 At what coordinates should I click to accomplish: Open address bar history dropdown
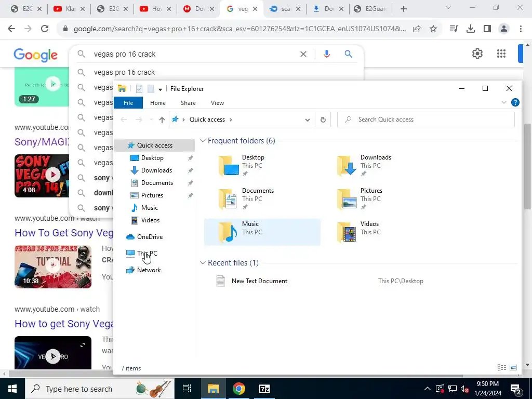[307, 120]
